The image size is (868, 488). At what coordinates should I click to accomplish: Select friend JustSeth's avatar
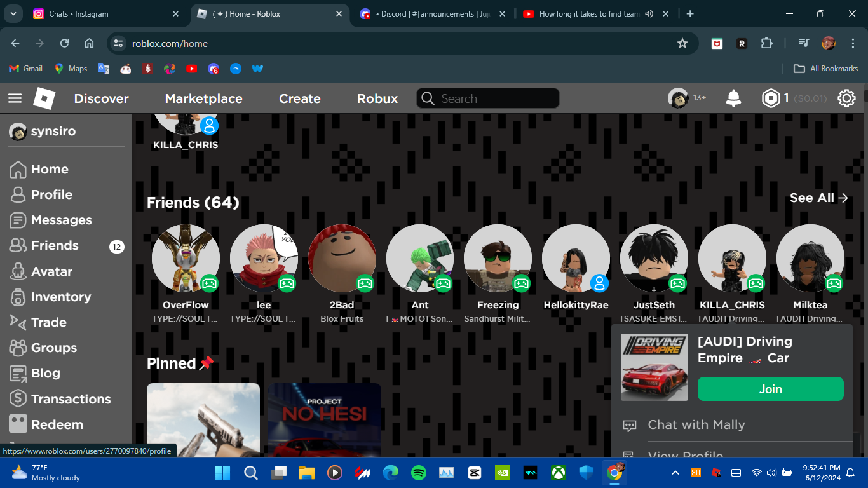654,258
